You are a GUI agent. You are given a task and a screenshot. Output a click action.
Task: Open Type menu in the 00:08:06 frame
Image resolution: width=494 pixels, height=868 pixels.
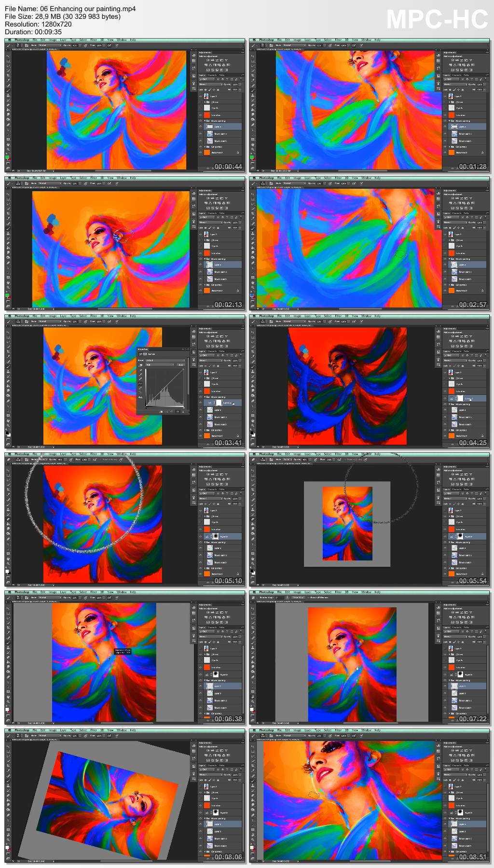click(x=73, y=730)
